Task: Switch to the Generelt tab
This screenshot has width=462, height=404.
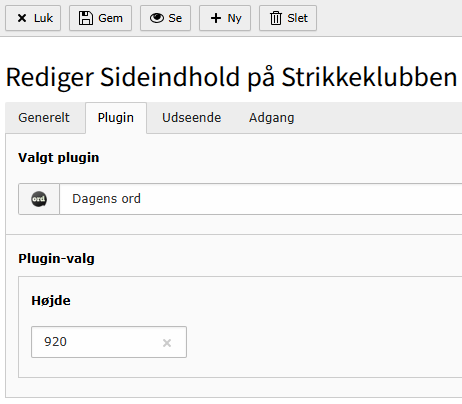Action: (x=44, y=118)
